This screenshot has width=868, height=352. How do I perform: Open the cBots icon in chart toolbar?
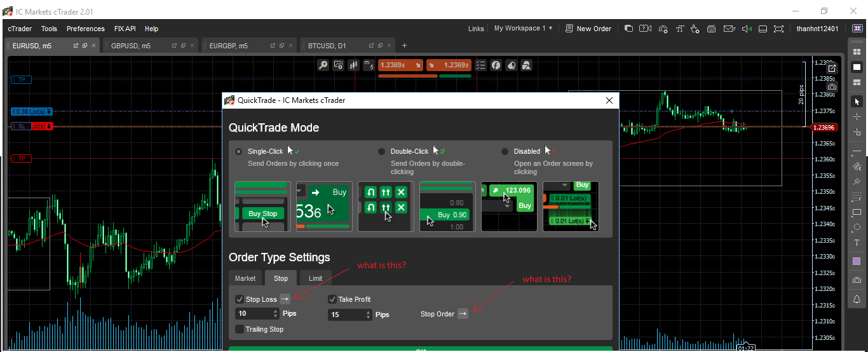click(511, 65)
